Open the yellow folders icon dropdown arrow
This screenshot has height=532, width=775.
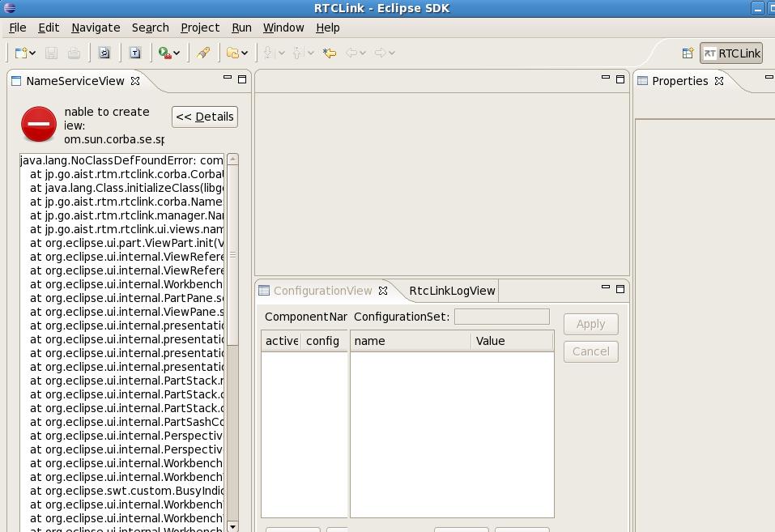pos(245,53)
